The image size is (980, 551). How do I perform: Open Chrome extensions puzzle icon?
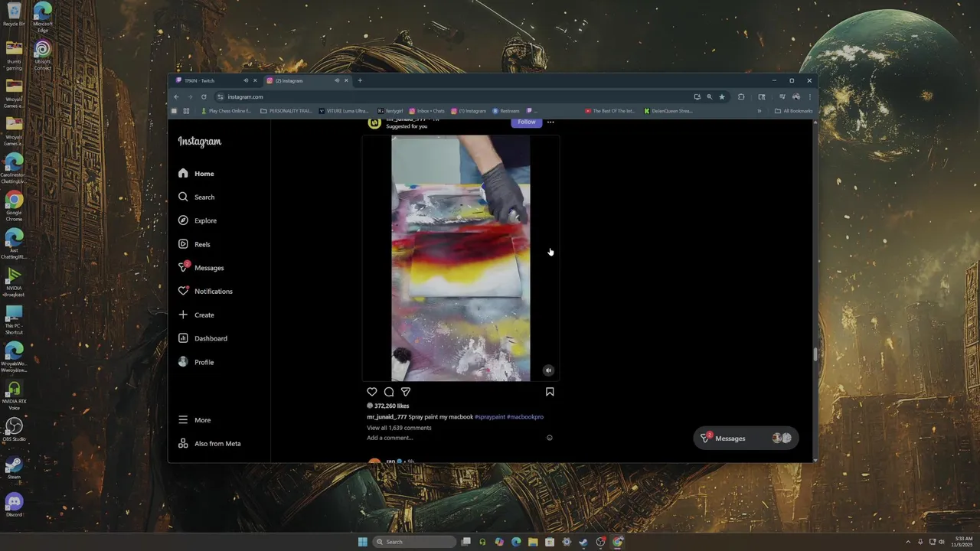tap(741, 97)
